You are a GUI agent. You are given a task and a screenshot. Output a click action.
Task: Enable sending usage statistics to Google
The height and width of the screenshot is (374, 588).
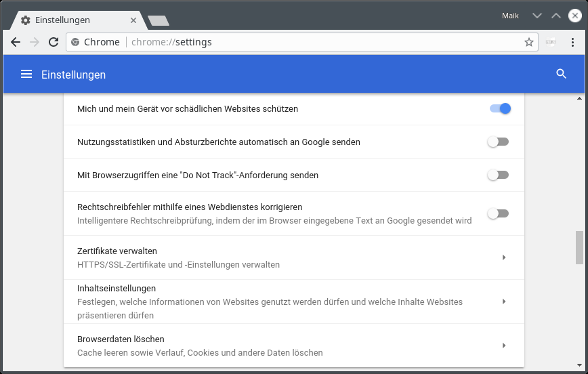point(498,142)
